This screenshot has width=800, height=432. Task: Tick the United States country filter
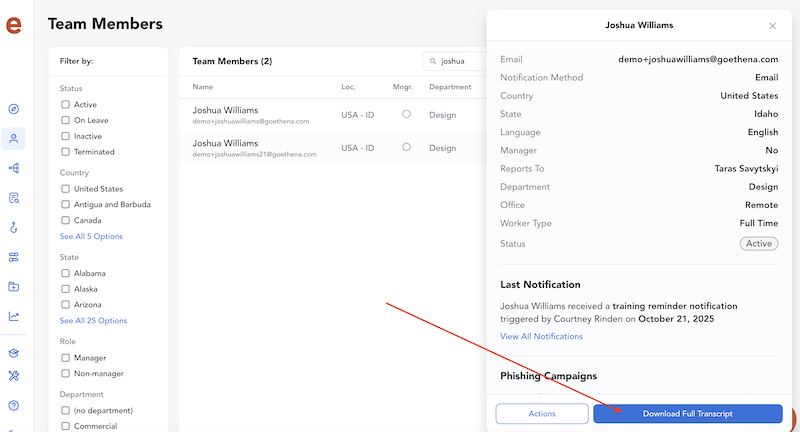(x=66, y=188)
